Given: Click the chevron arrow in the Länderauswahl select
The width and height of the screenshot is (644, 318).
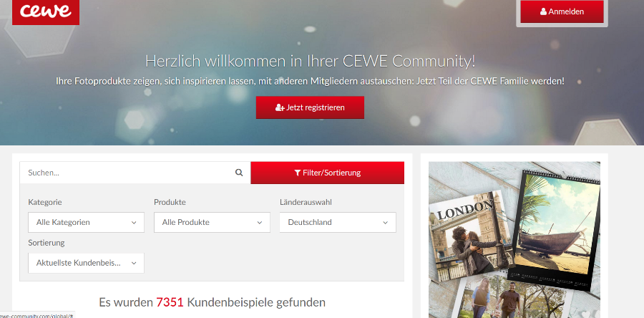Looking at the screenshot, I should (x=385, y=223).
